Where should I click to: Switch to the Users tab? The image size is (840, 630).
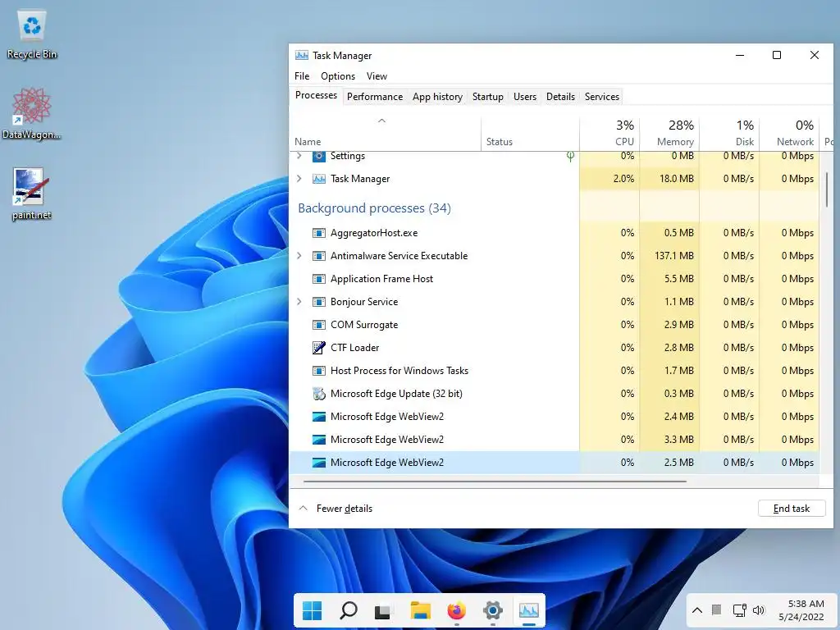point(525,97)
